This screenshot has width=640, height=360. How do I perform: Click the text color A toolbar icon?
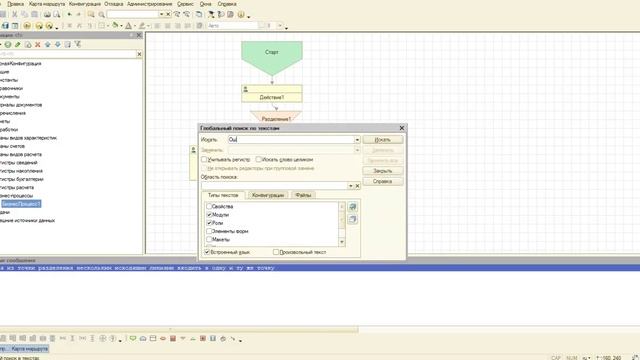pos(129,26)
